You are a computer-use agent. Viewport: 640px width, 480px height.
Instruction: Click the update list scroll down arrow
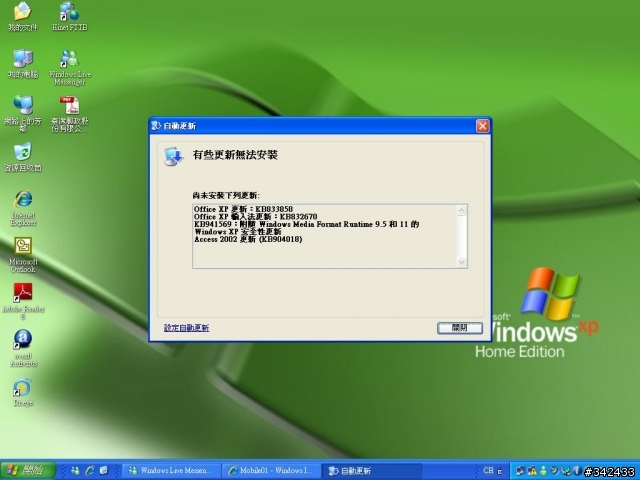coord(462,262)
